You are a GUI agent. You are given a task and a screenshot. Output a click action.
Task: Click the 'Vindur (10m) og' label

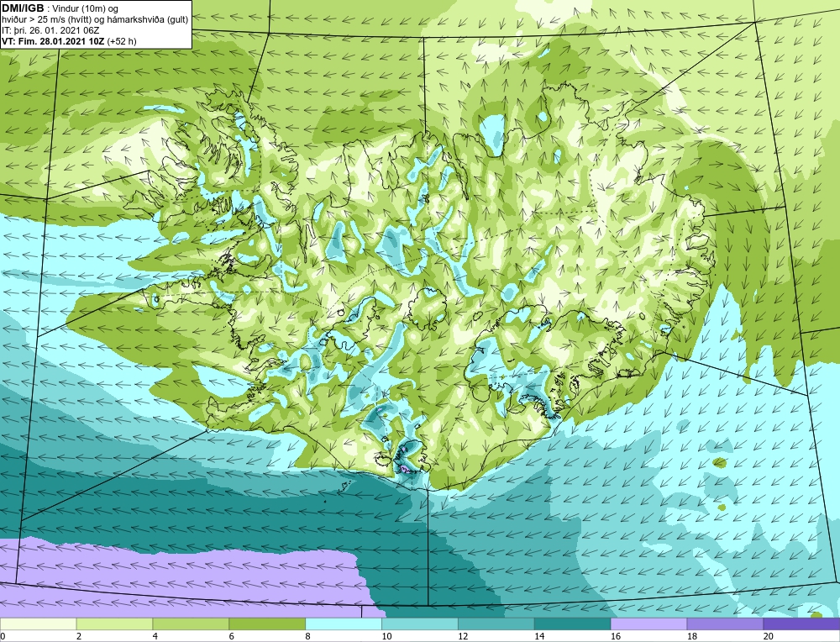tap(87, 9)
